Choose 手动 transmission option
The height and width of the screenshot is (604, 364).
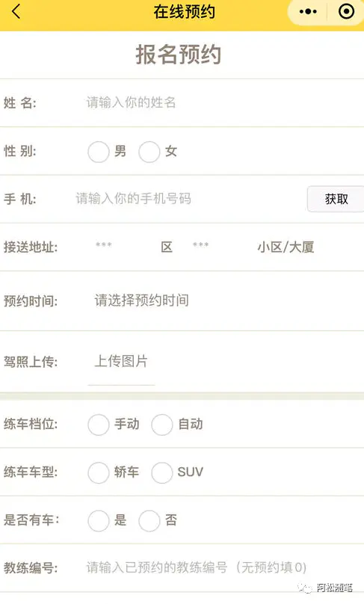(98, 425)
